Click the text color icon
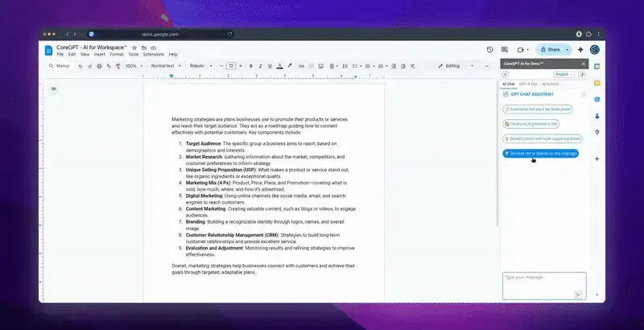The height and width of the screenshot is (330, 644). tap(278, 66)
